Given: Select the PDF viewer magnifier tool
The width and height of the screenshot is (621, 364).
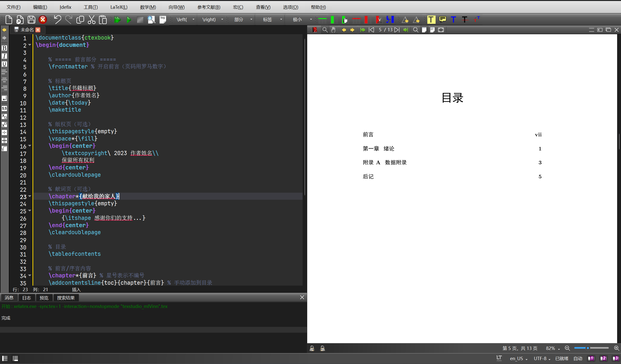Looking at the screenshot, I should tap(325, 30).
